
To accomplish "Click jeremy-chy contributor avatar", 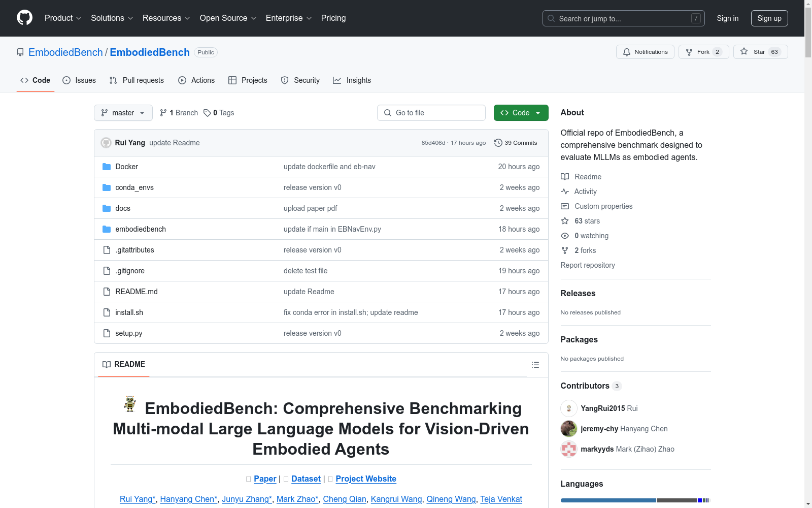I will [569, 429].
